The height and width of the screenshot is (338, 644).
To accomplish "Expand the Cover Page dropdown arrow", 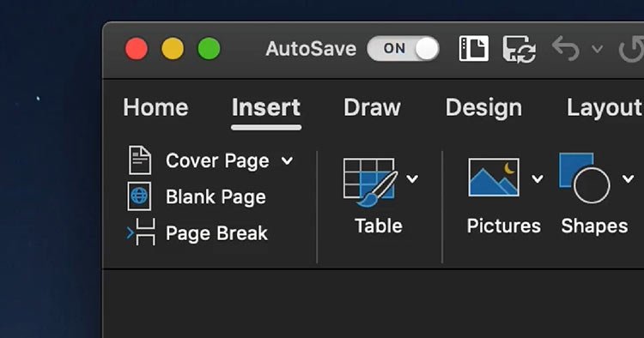I will coord(288,160).
